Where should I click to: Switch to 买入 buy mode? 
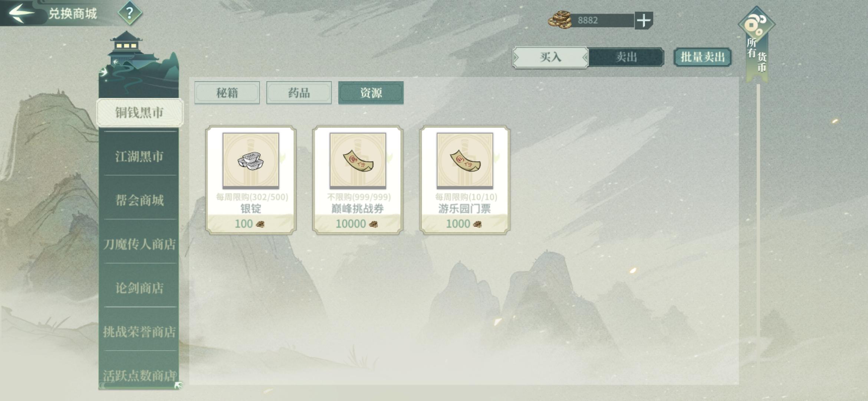click(550, 57)
